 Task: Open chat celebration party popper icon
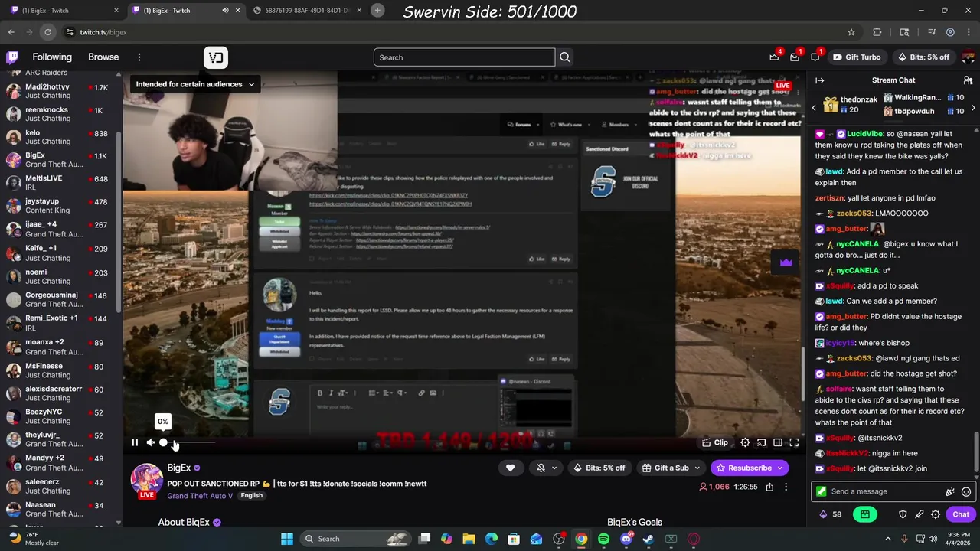tap(950, 492)
